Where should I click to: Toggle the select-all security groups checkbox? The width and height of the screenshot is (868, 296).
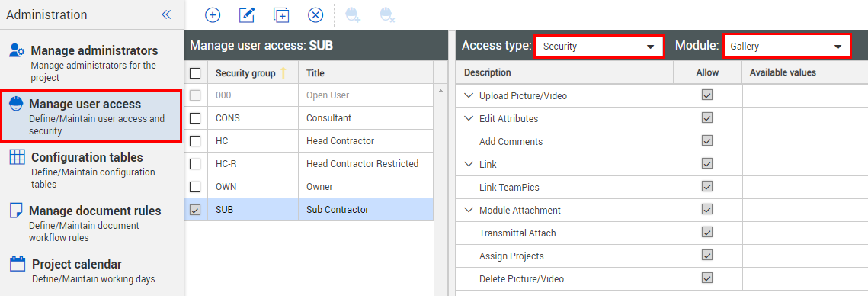click(195, 72)
